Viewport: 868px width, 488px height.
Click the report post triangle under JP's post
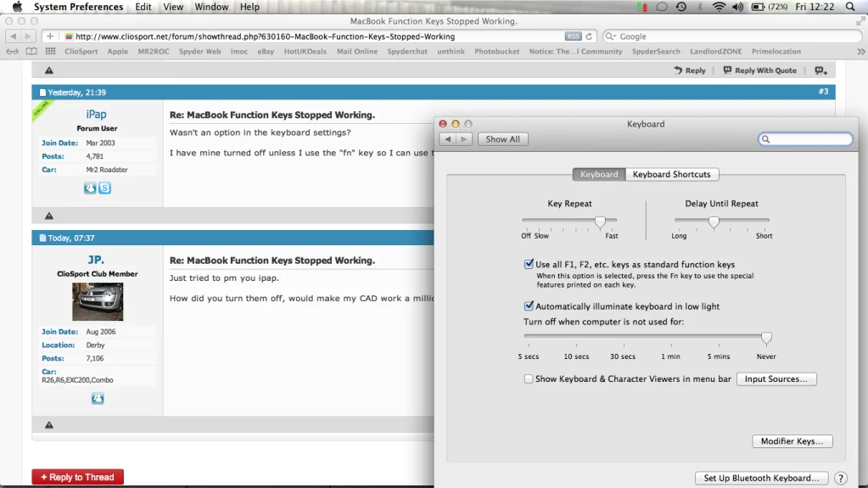coord(48,425)
